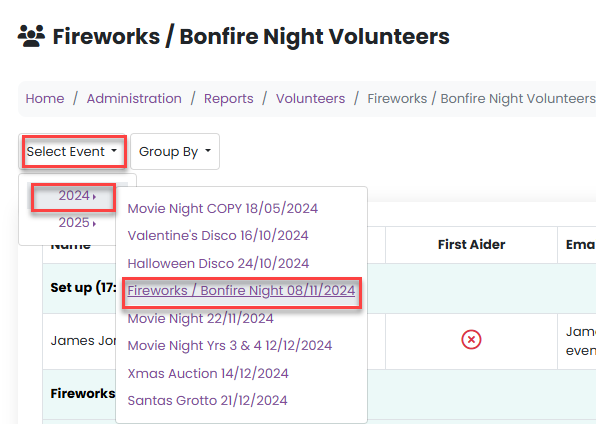Select Fireworks / Bonfire Night 08/11/2024
The width and height of the screenshot is (596, 424).
241,291
